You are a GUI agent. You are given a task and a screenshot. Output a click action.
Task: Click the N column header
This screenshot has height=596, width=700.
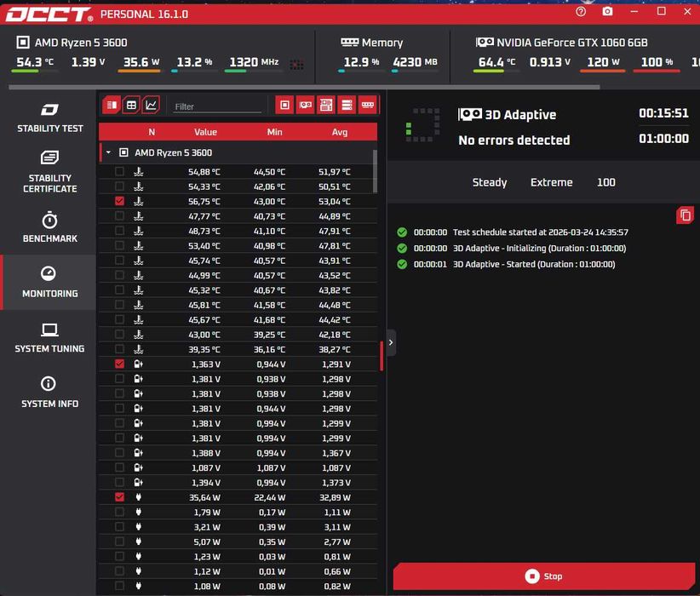click(x=152, y=132)
